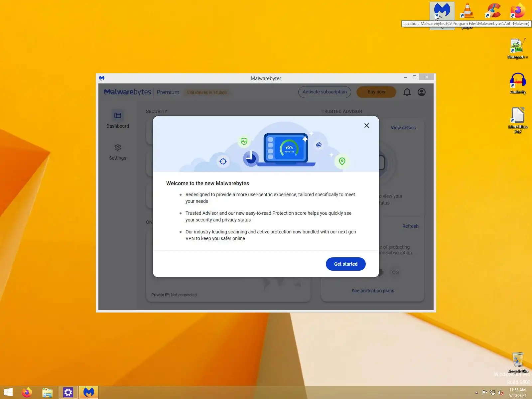Click the Get started button
This screenshot has height=399, width=532.
click(346, 264)
